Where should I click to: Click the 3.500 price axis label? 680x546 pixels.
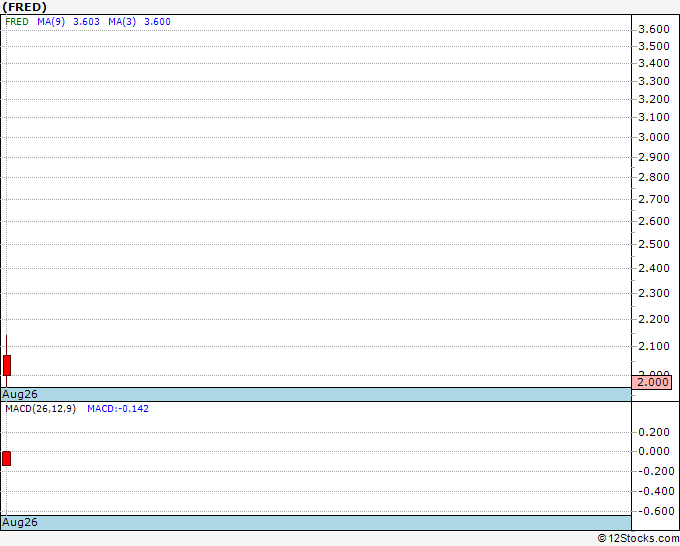[x=654, y=46]
